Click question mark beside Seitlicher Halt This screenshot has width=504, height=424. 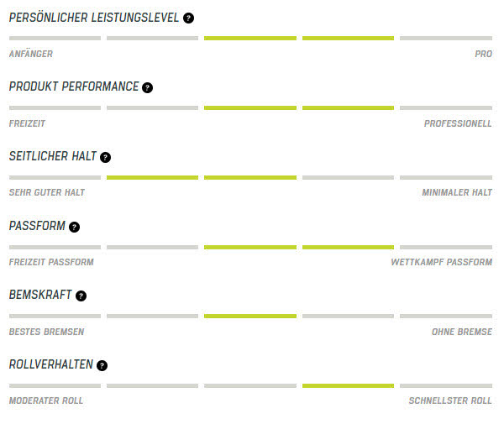pos(105,157)
